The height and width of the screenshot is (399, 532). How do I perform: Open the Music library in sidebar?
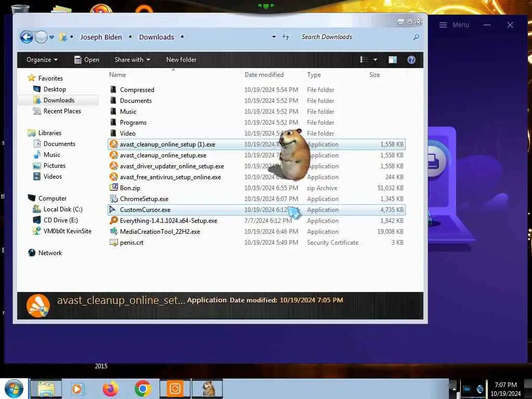52,155
